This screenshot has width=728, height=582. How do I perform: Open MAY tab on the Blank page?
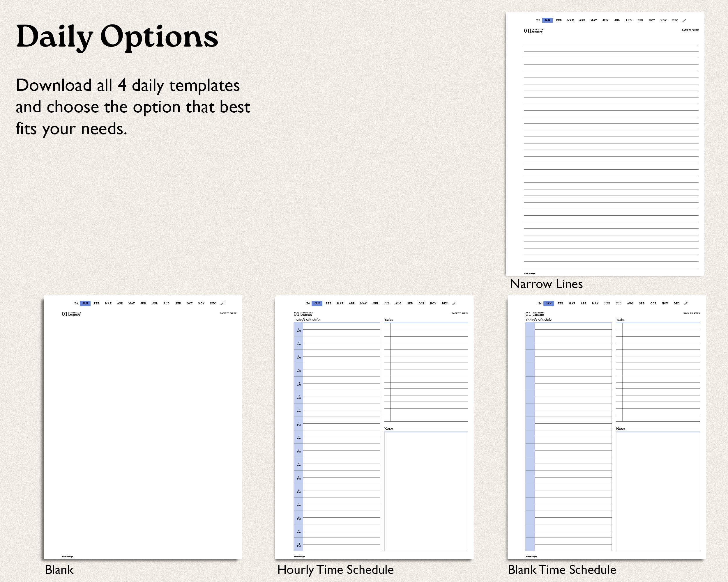click(x=132, y=303)
